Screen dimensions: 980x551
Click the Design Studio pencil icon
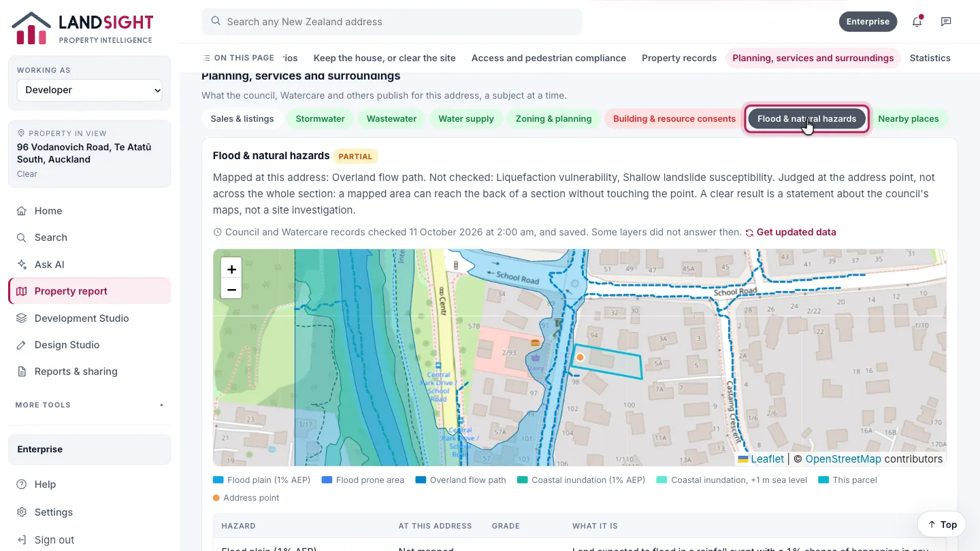pos(22,345)
